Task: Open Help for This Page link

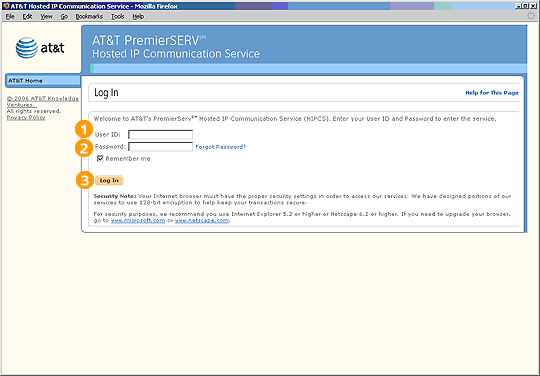Action: click(492, 93)
